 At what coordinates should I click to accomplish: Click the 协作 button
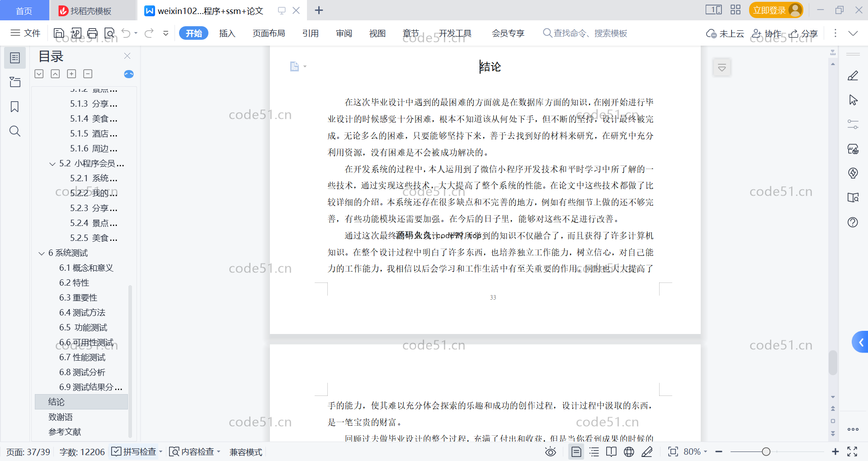point(766,33)
